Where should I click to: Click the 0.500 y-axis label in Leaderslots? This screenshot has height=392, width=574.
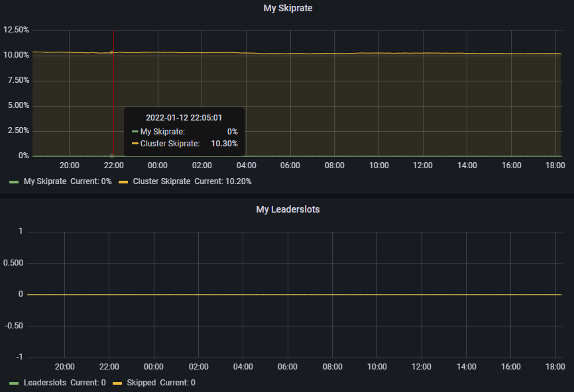pyautogui.click(x=13, y=263)
